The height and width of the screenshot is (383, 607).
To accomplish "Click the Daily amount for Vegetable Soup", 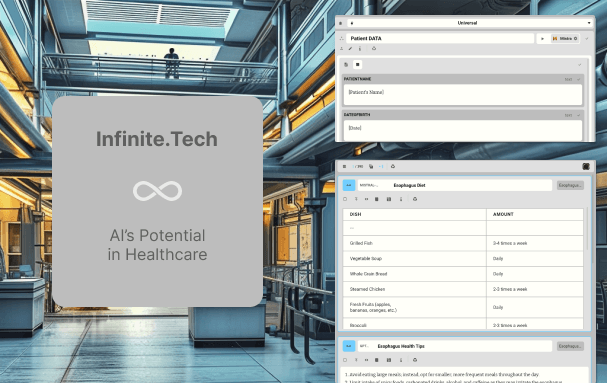I will click(x=535, y=259).
